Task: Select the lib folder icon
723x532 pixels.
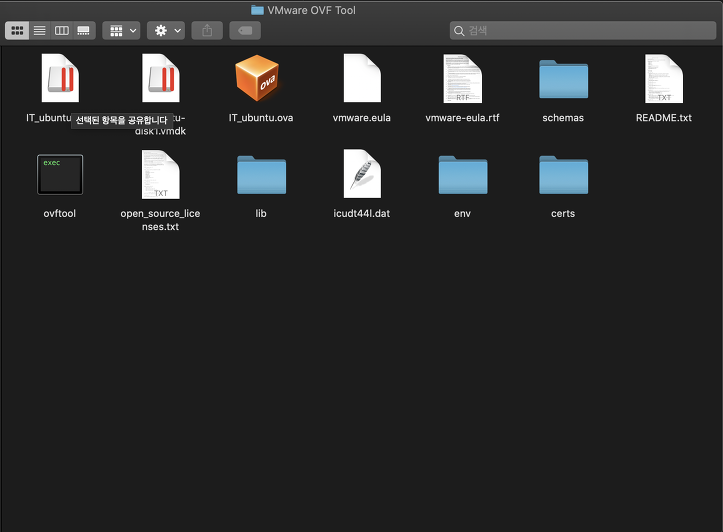Action: [x=261, y=175]
